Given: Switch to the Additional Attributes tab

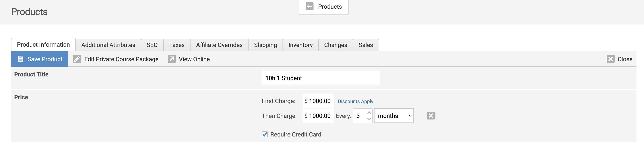Looking at the screenshot, I should point(108,45).
